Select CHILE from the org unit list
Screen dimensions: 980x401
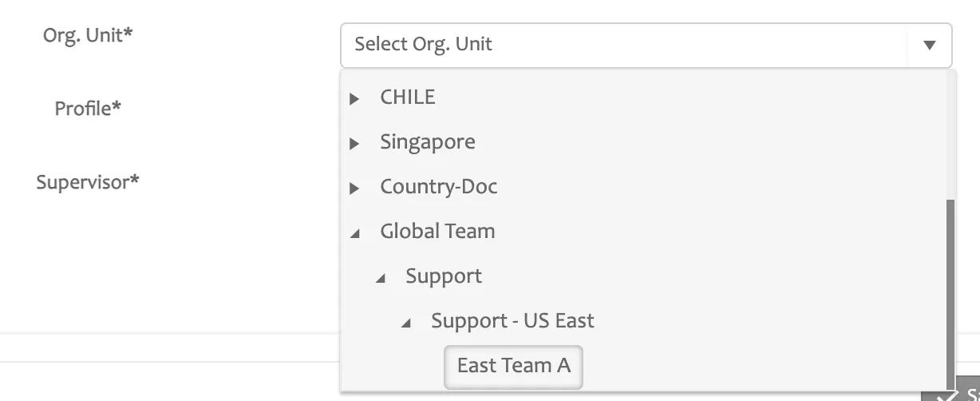click(408, 97)
